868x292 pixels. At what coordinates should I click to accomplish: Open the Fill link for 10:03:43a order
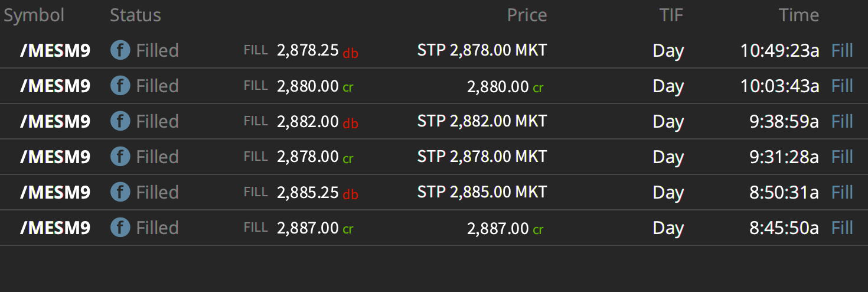click(x=842, y=86)
